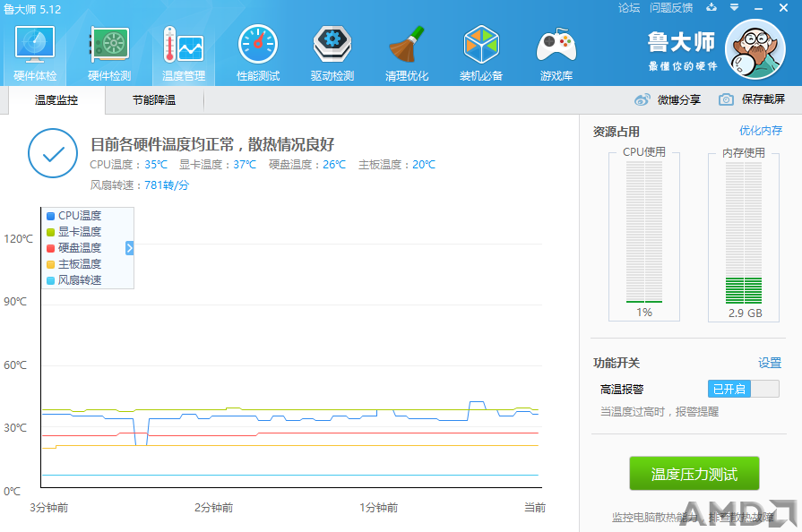This screenshot has width=802, height=532.
Task: Toggle 主板温度 legend item
Action: pos(74,264)
